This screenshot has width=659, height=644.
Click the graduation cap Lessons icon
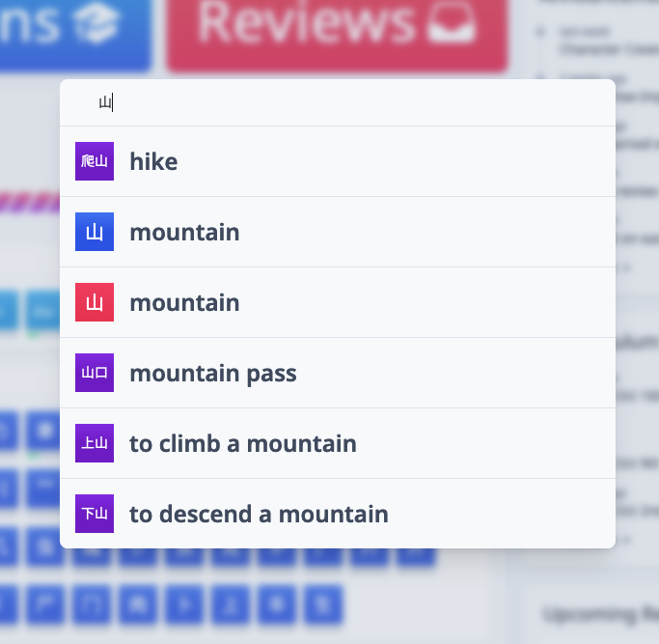tap(96, 23)
